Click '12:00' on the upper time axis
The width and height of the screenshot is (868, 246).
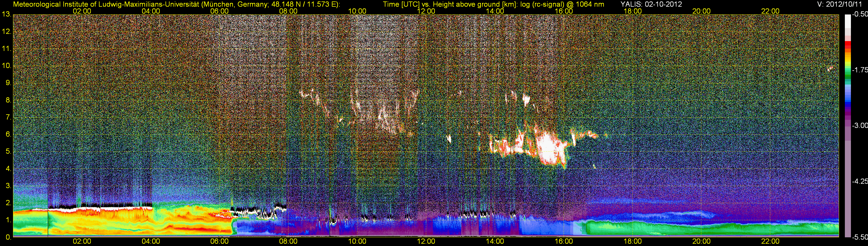coord(426,11)
